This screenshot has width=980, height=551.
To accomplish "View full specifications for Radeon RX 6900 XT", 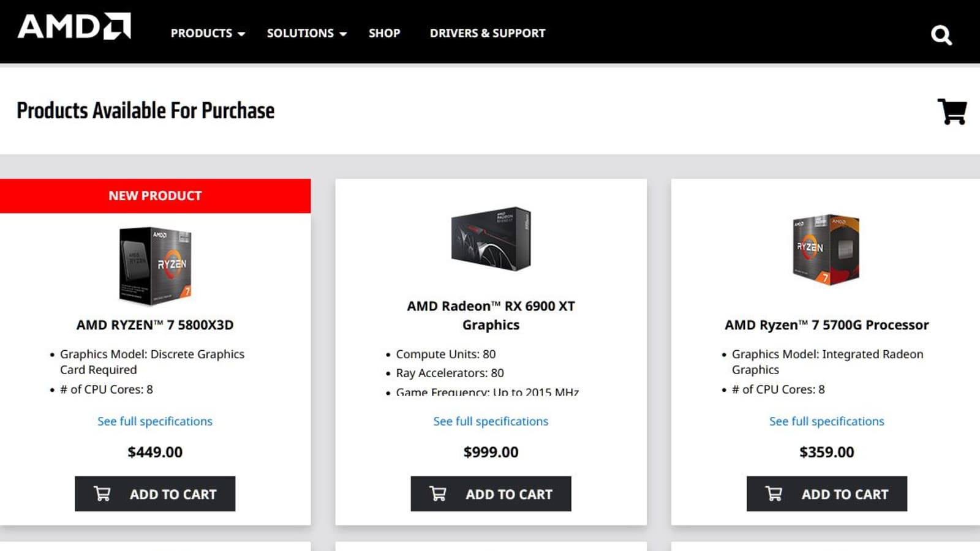I will [x=491, y=421].
